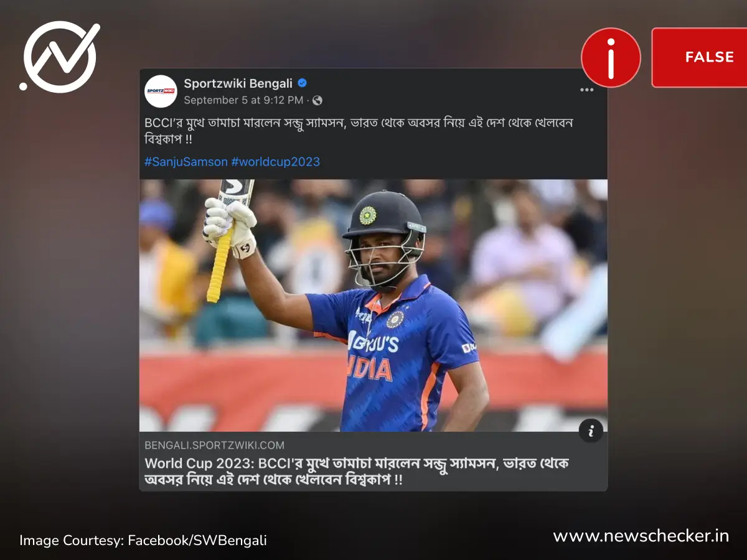This screenshot has width=747, height=560.
Task: Open the cricketer photo preview
Action: pos(373,306)
